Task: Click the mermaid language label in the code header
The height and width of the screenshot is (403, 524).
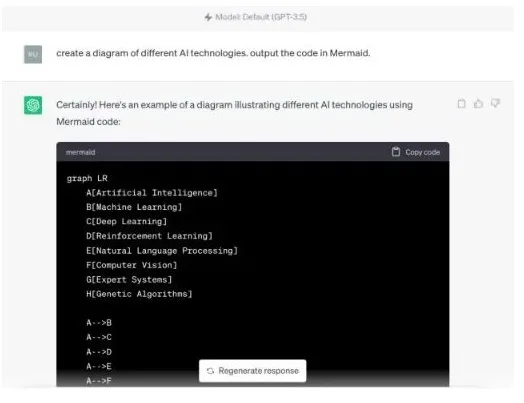Action: [x=81, y=152]
